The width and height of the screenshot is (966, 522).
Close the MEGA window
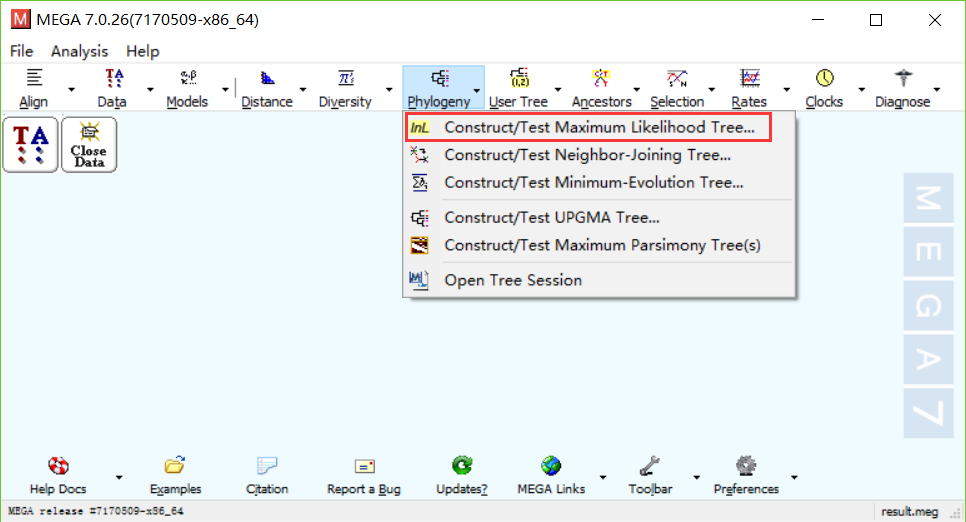(935, 20)
